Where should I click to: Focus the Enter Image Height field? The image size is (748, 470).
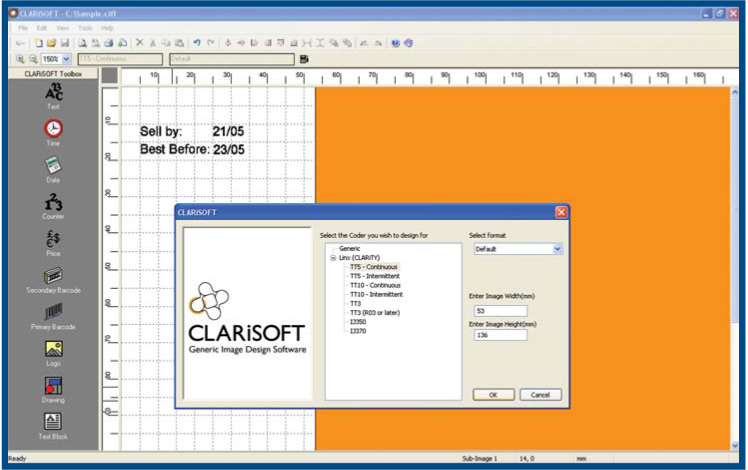(500, 335)
